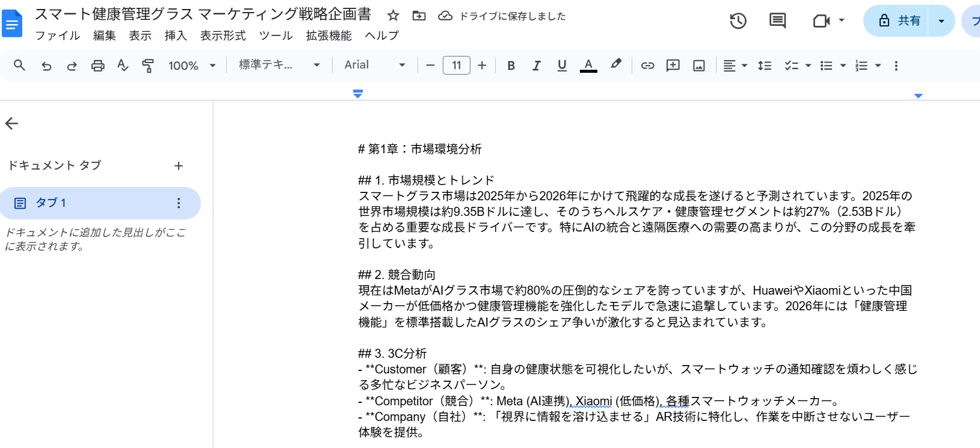Screen dimensions: 980x448
Task: Print the document
Action: 97,66
